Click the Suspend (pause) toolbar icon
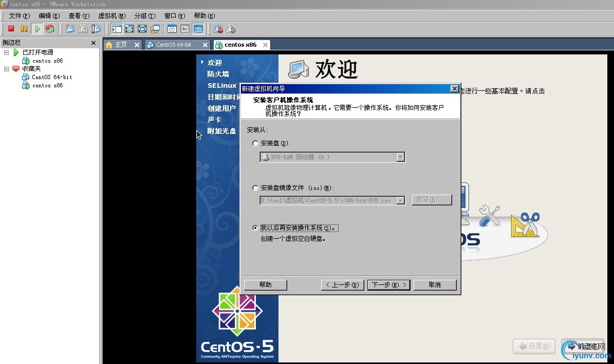This screenshot has height=364, width=614. 24,29
